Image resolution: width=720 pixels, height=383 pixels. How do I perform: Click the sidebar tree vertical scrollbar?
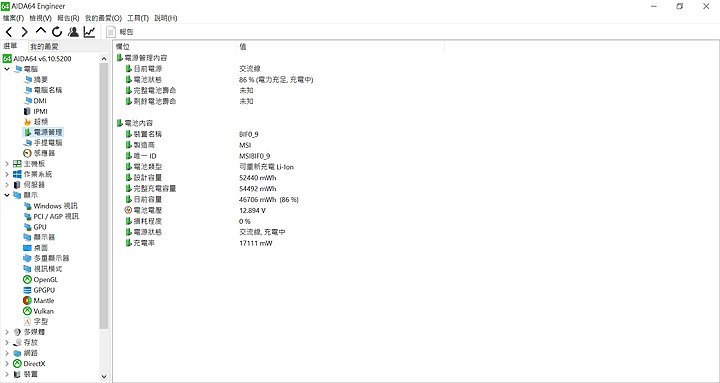(x=104, y=195)
